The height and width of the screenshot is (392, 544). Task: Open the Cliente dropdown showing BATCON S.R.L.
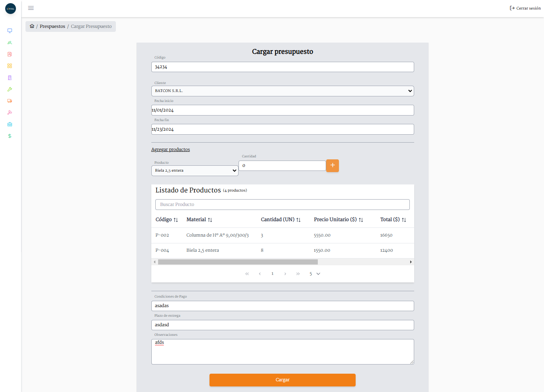282,91
